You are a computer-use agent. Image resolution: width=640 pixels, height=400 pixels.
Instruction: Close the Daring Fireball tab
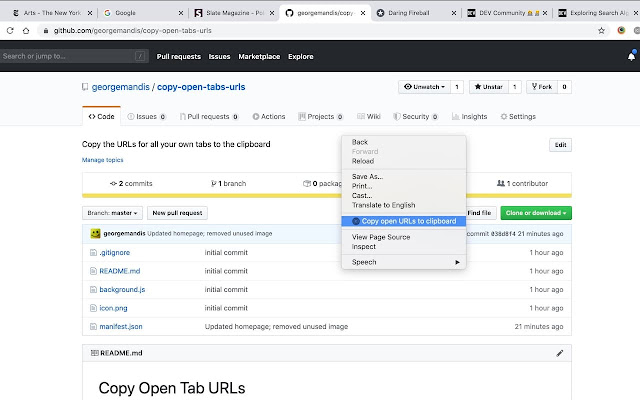tap(454, 13)
